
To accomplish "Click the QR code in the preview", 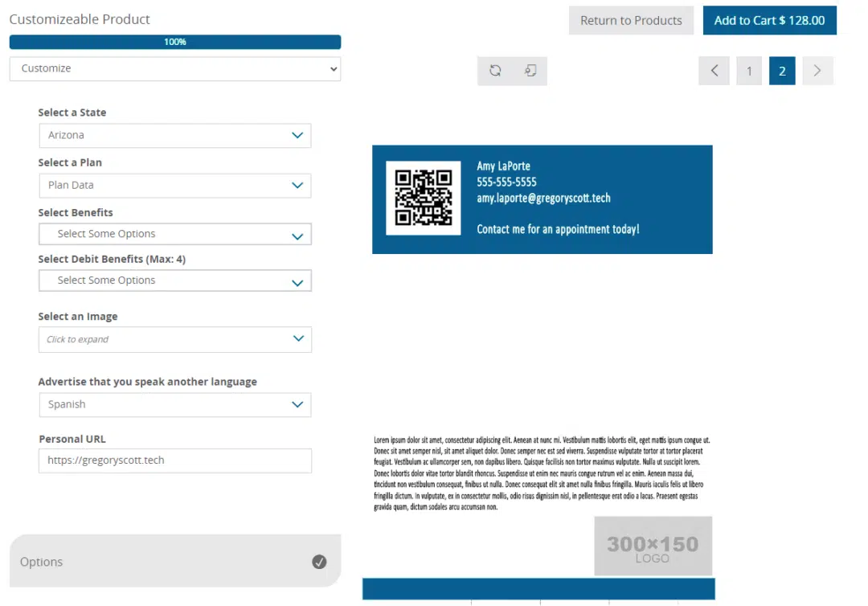I will point(424,198).
